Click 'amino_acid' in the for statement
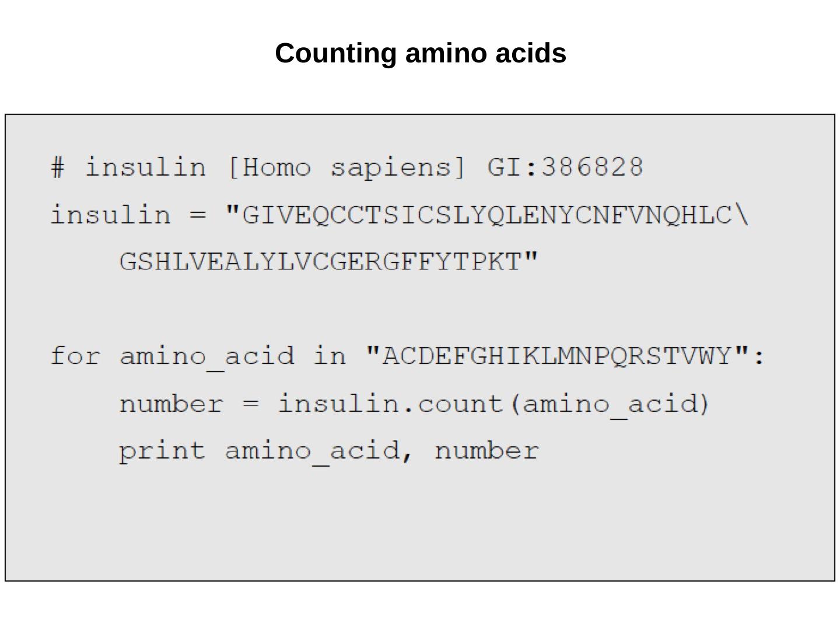 click(x=206, y=356)
